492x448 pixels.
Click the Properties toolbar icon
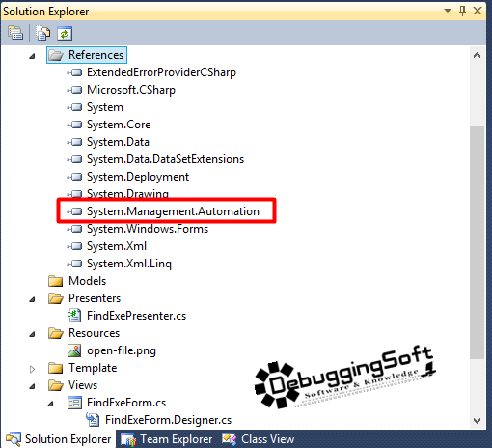pyautogui.click(x=15, y=33)
